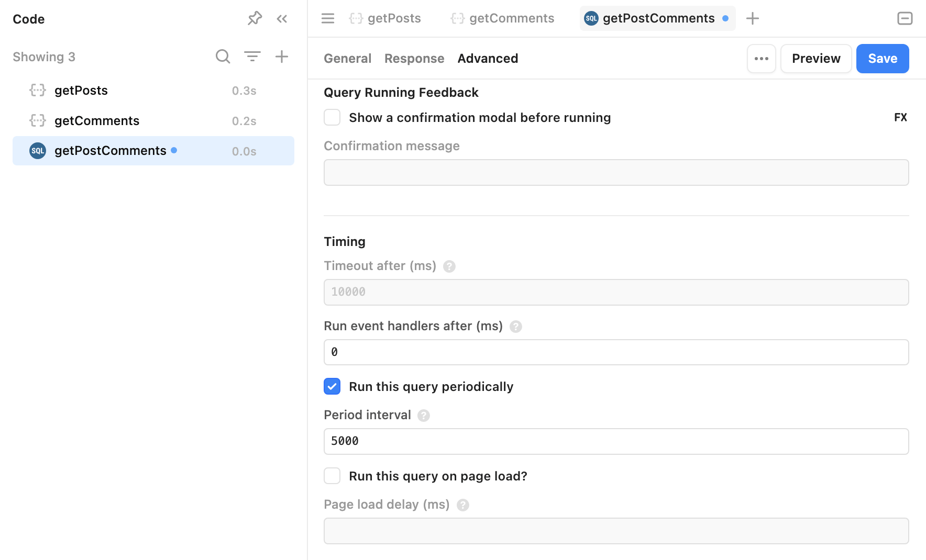Click the Period interval field showing 5000

(616, 441)
